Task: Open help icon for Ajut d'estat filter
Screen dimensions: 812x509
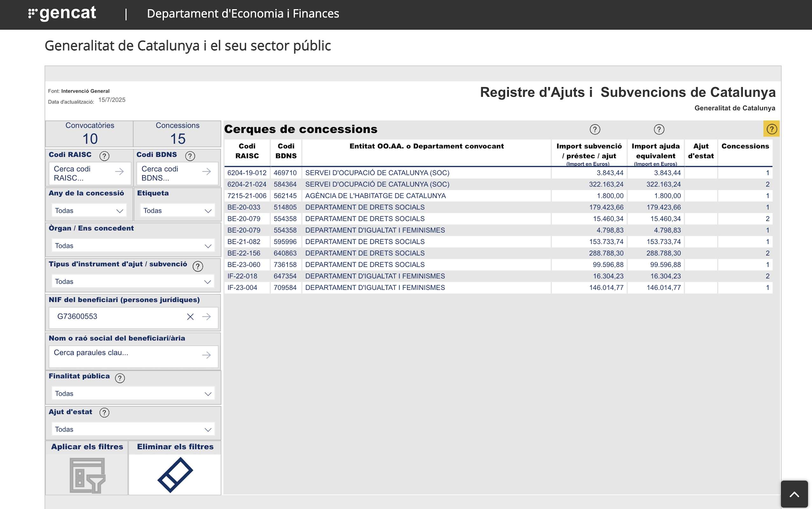Action: tap(104, 413)
